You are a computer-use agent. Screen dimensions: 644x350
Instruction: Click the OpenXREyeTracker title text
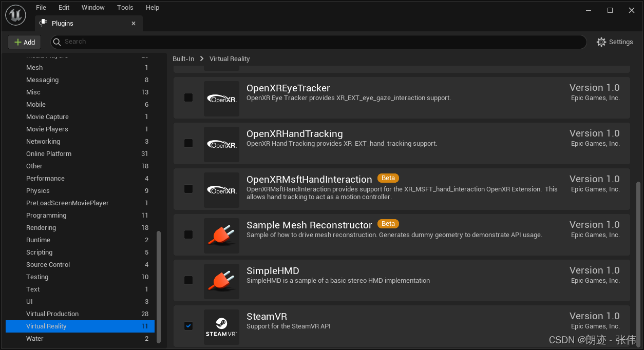click(x=288, y=88)
